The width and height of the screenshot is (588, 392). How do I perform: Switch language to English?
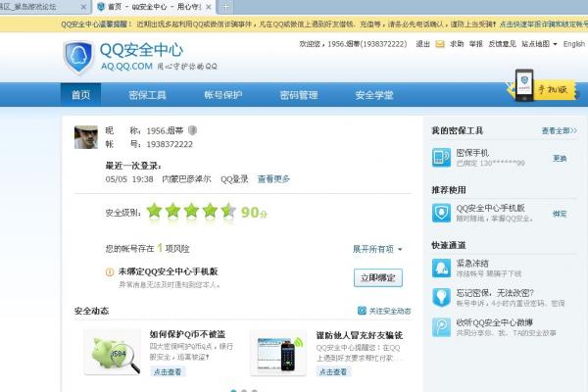coord(574,44)
